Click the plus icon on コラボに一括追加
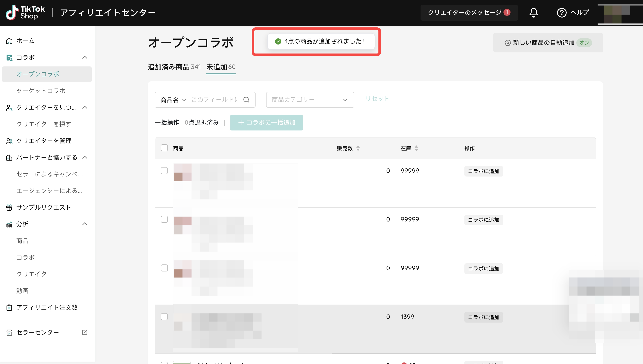The height and width of the screenshot is (364, 643). (241, 123)
